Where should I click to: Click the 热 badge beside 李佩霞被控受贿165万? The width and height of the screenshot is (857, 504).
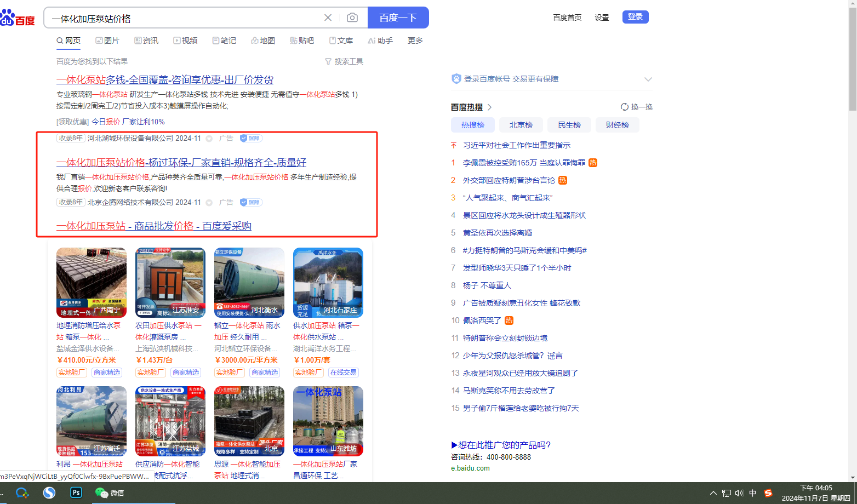pyautogui.click(x=593, y=163)
